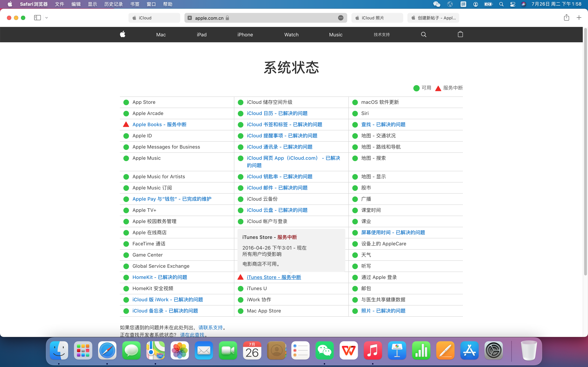
Task: Expand the tab group dropdown chevron
Action: coord(47,18)
